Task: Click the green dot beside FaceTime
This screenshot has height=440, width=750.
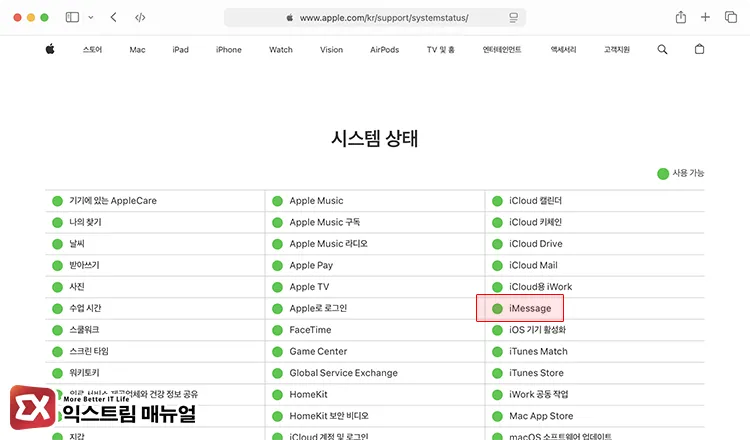Action: coord(277,330)
